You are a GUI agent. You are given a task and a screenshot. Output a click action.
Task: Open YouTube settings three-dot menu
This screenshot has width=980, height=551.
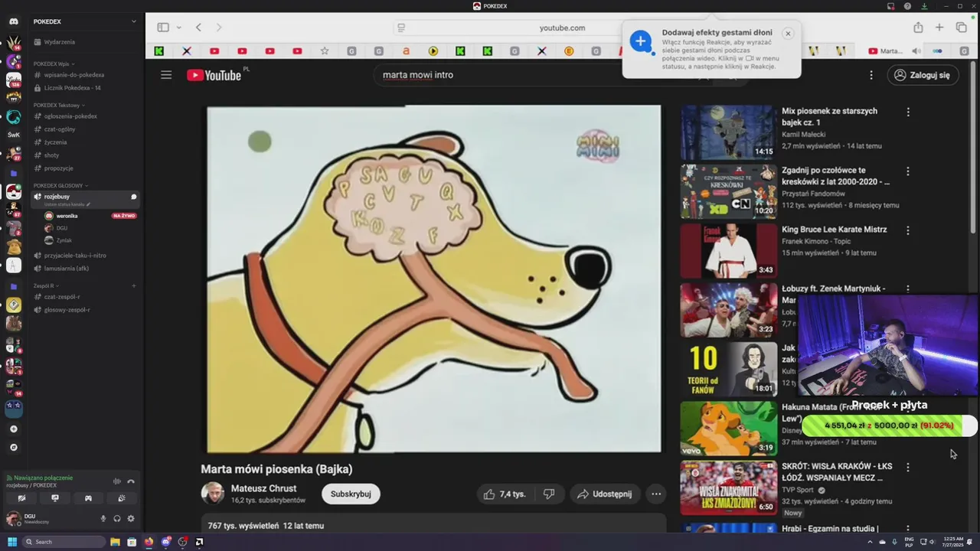tap(871, 75)
